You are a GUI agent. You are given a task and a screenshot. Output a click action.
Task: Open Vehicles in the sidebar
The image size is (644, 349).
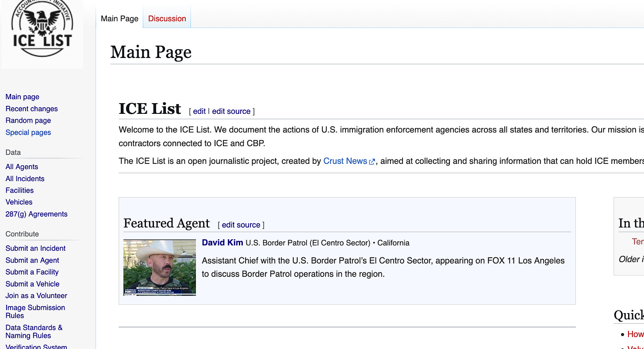click(19, 202)
